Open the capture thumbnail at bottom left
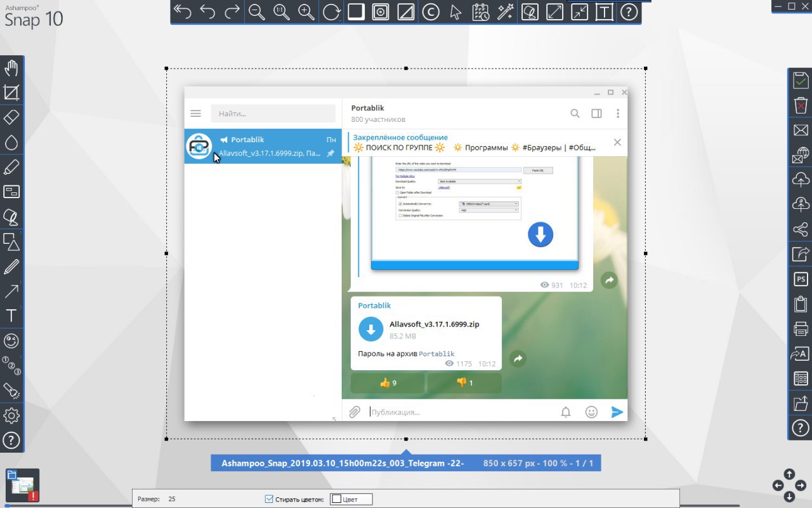Screen dimensions: 812x508 (23, 485)
